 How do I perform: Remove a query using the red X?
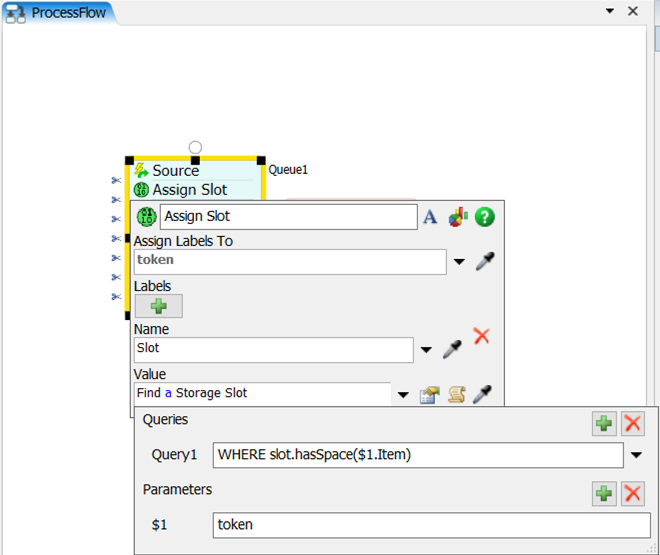coord(633,423)
